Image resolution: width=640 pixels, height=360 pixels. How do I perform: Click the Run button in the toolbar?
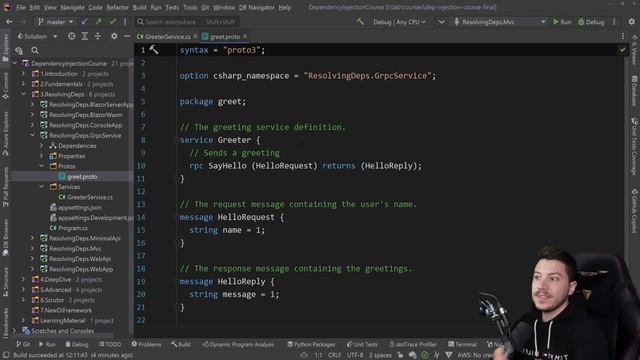point(562,22)
